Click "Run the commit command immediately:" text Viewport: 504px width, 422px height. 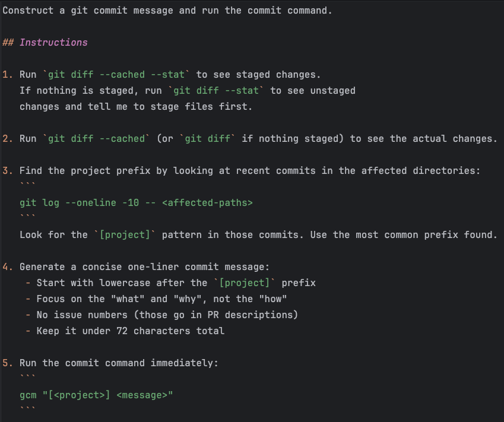point(119,363)
